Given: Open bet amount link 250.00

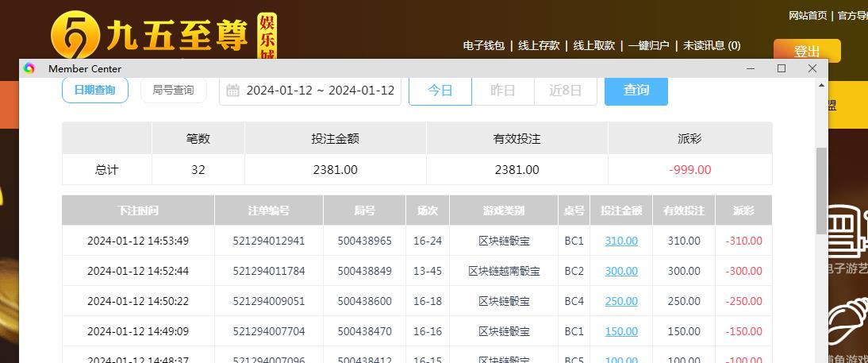Looking at the screenshot, I should tap(621, 302).
